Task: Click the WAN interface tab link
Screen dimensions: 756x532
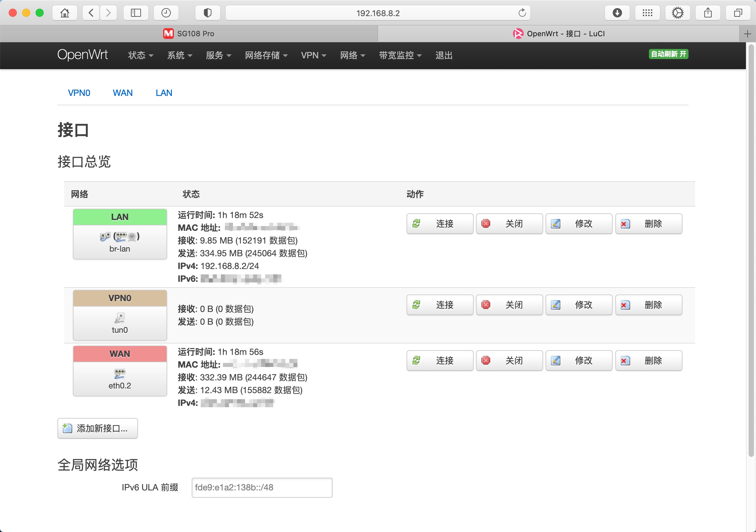Action: point(123,93)
